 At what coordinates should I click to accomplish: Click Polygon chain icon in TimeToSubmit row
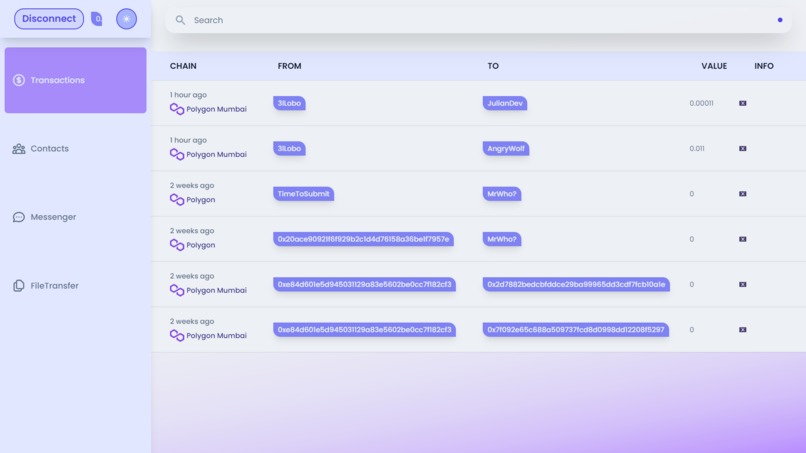pyautogui.click(x=177, y=200)
